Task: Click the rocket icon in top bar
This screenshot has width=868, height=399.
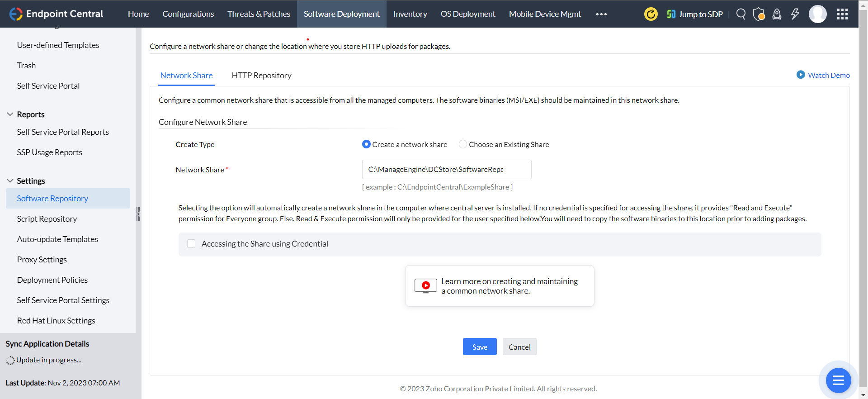Action: [777, 14]
